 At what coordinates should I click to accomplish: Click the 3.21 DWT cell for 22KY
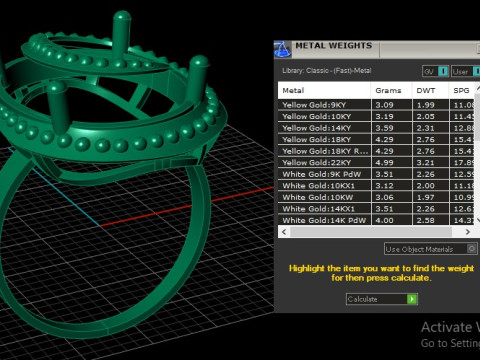[430, 162]
